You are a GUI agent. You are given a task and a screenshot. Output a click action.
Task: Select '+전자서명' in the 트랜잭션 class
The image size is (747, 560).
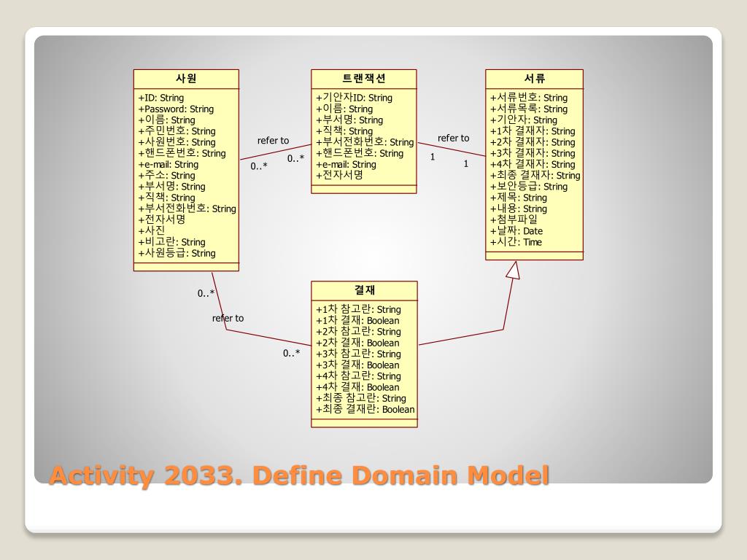(x=339, y=175)
